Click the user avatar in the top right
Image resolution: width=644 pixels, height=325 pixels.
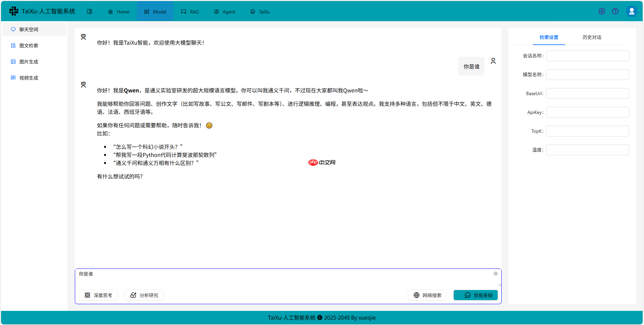pyautogui.click(x=632, y=11)
